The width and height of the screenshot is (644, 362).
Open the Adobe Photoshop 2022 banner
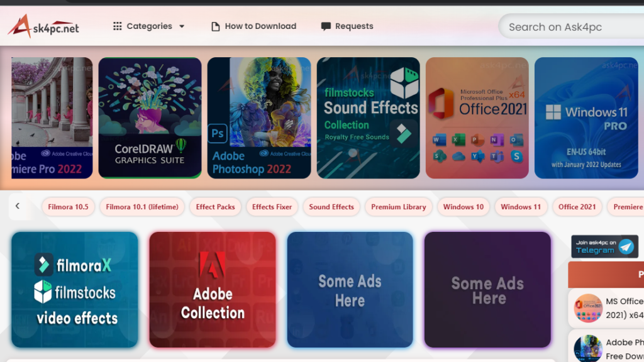coord(259,118)
